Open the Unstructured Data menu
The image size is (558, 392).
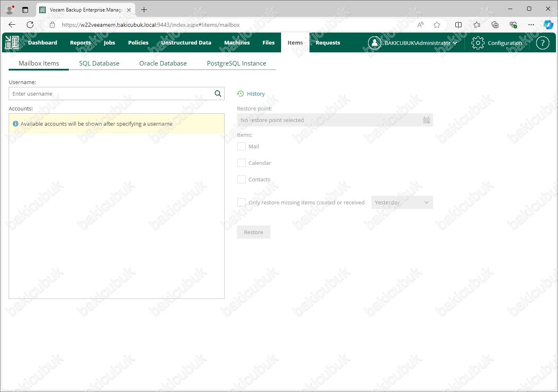(186, 42)
